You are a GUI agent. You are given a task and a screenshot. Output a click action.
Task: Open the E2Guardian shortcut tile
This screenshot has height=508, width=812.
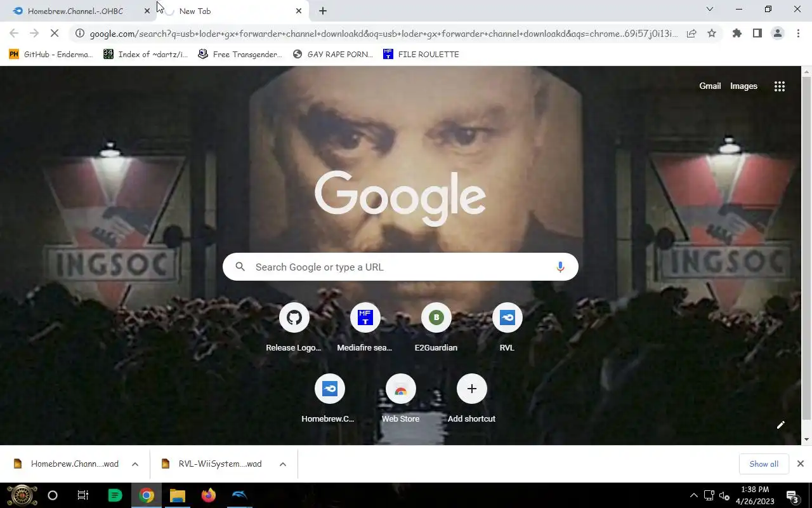coord(436,328)
